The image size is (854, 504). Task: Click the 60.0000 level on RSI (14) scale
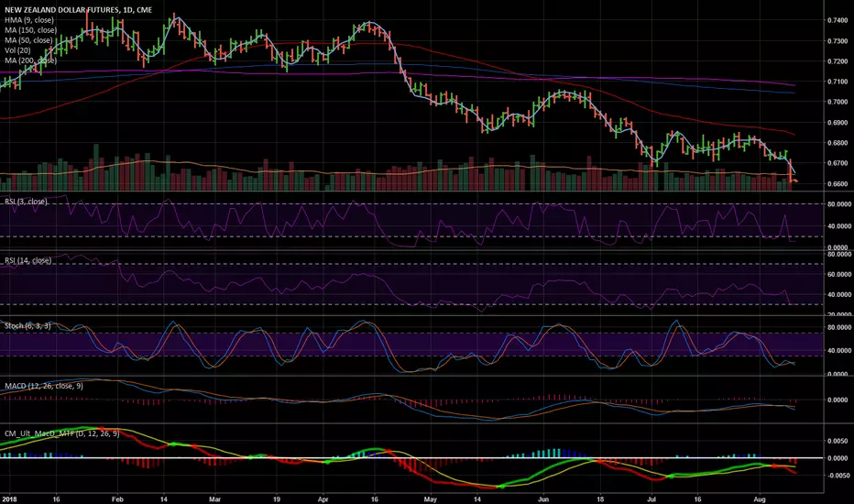click(838, 274)
